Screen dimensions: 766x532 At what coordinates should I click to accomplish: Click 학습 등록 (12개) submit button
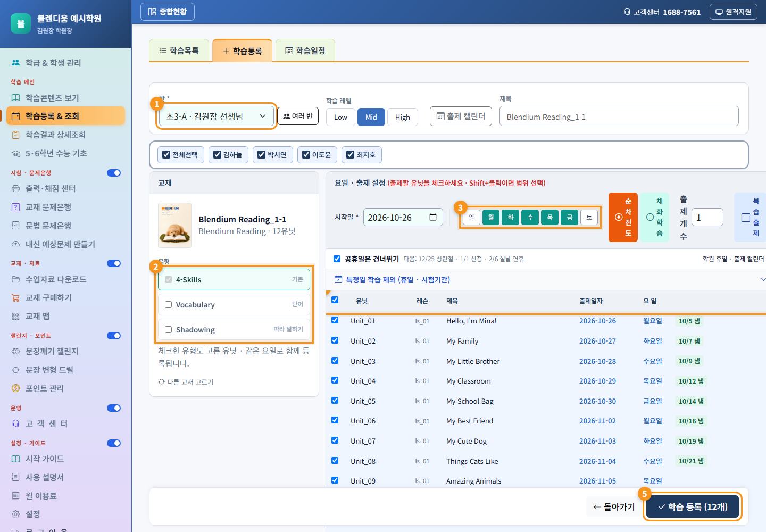click(693, 507)
